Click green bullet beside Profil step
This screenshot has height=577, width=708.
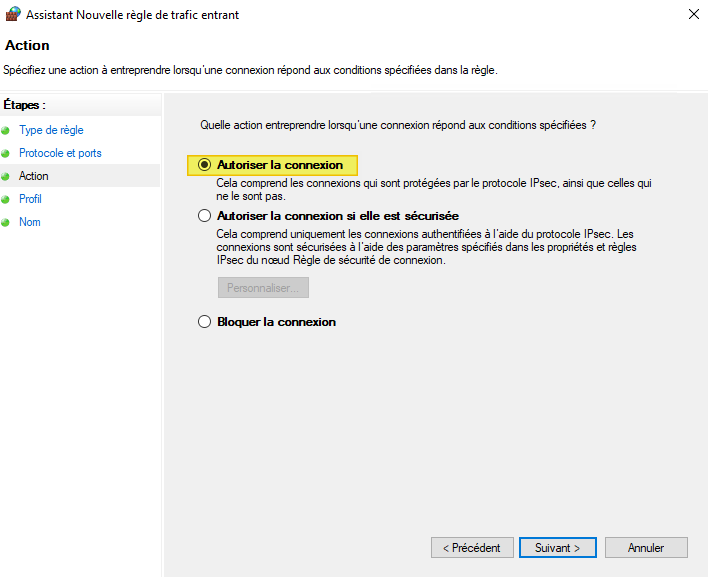coord(6,200)
